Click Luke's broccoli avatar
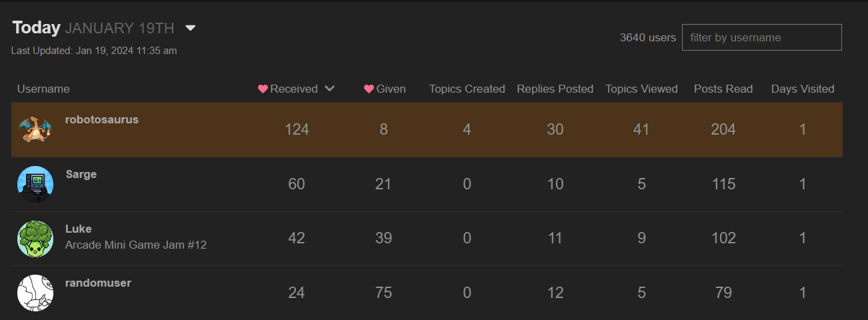This screenshot has width=868, height=320. click(x=35, y=239)
